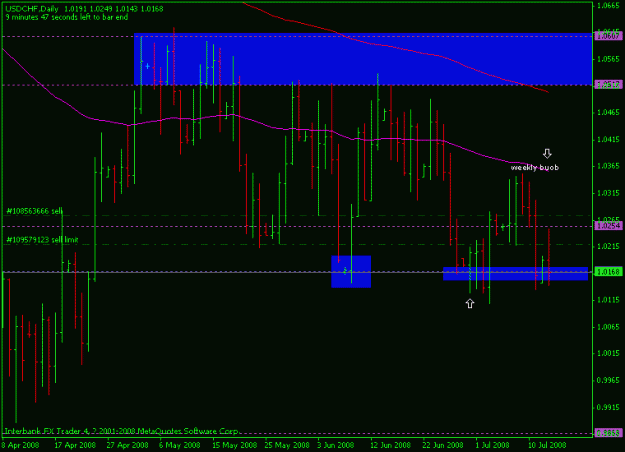Select the 'weekly buob' text label
The width and height of the screenshot is (625, 452).
click(x=535, y=168)
